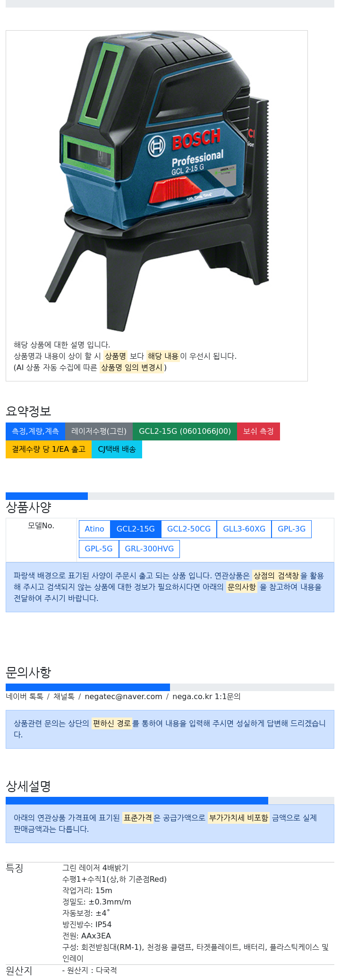Image resolution: width=340 pixels, height=980 pixels.
Task: Pick the GLL3-60XG model option
Action: point(244,529)
